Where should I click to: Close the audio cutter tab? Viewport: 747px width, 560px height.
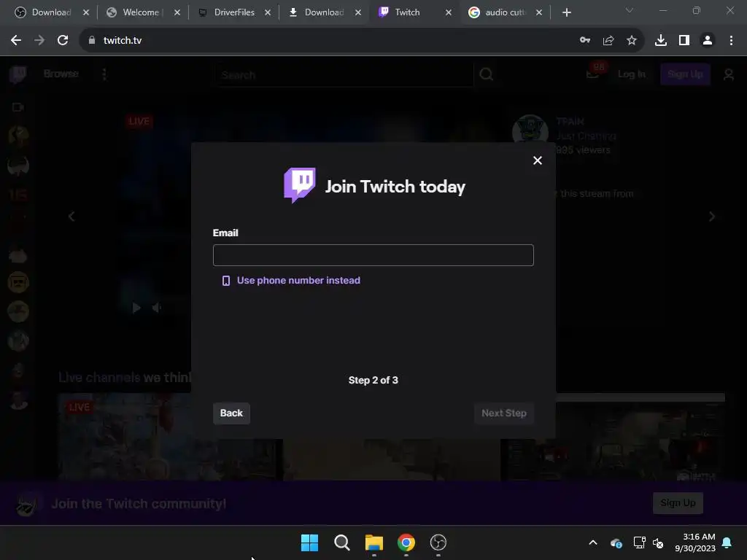click(x=539, y=12)
